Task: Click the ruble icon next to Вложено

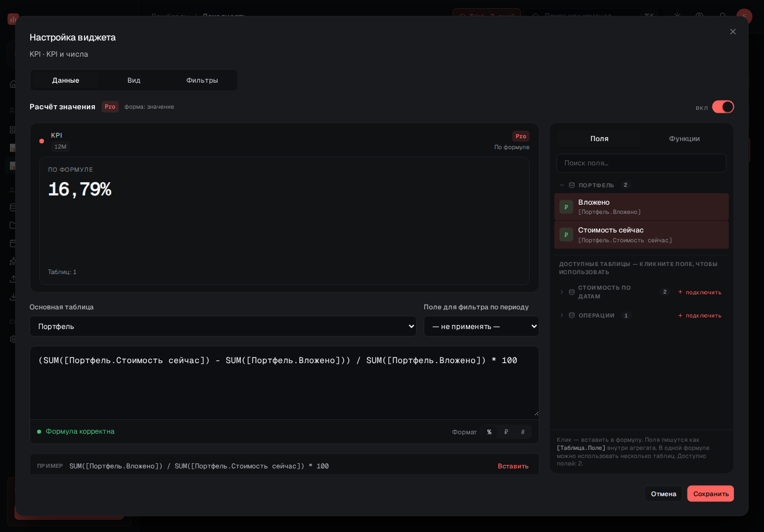Action: (x=566, y=206)
